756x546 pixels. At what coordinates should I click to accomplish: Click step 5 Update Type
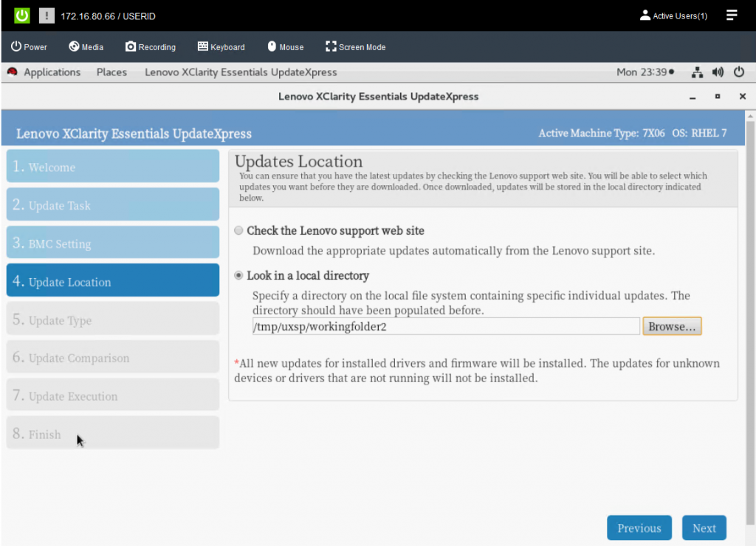[x=113, y=319]
